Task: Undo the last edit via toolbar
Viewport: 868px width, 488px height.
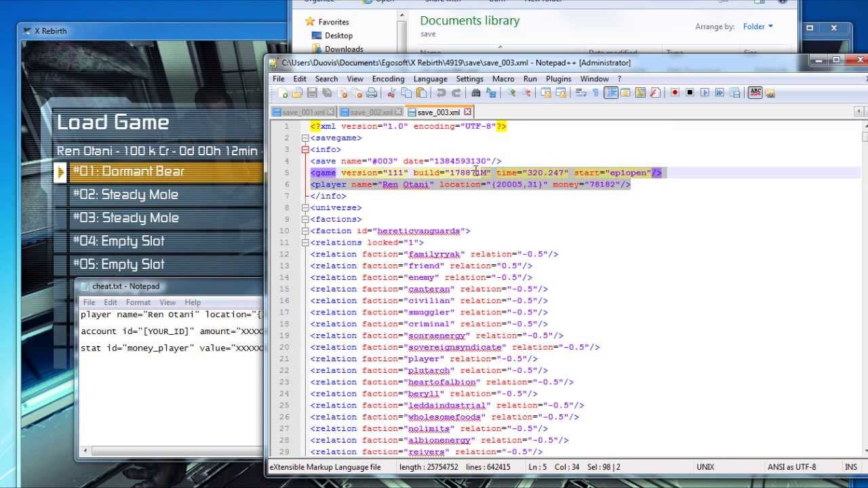Action: click(x=441, y=93)
